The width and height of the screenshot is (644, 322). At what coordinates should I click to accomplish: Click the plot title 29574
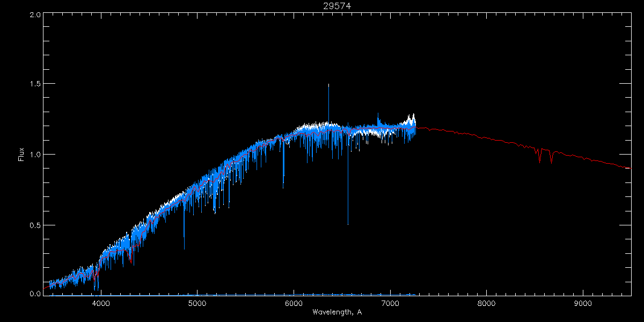[337, 6]
